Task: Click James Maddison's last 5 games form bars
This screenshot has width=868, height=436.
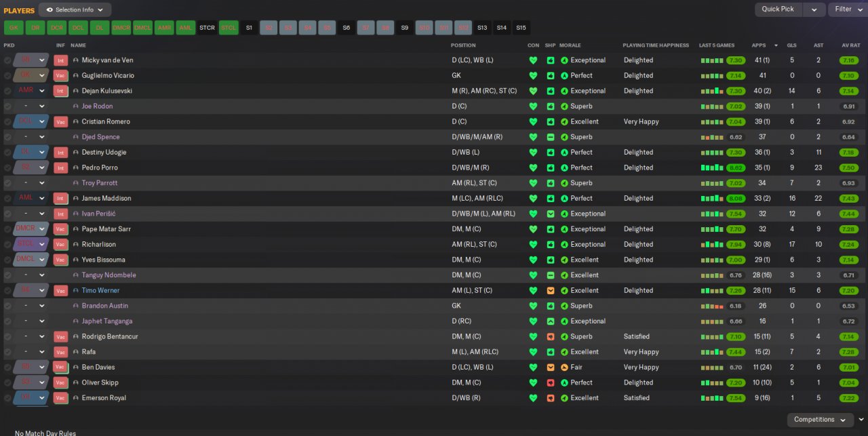Action: (x=712, y=199)
